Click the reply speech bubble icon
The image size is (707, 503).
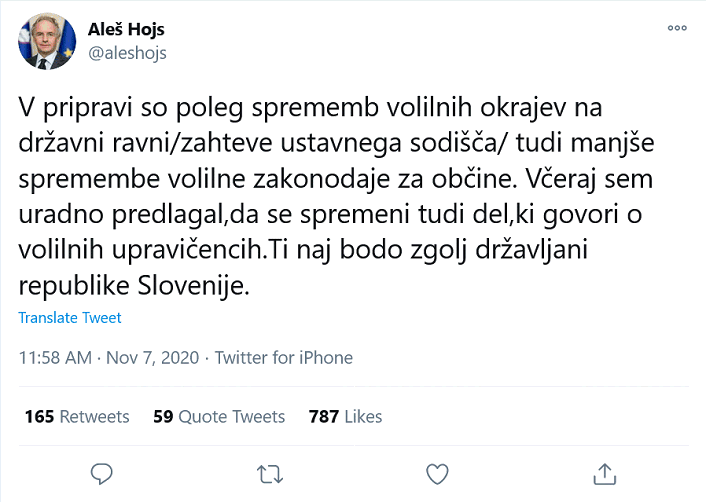(x=102, y=472)
